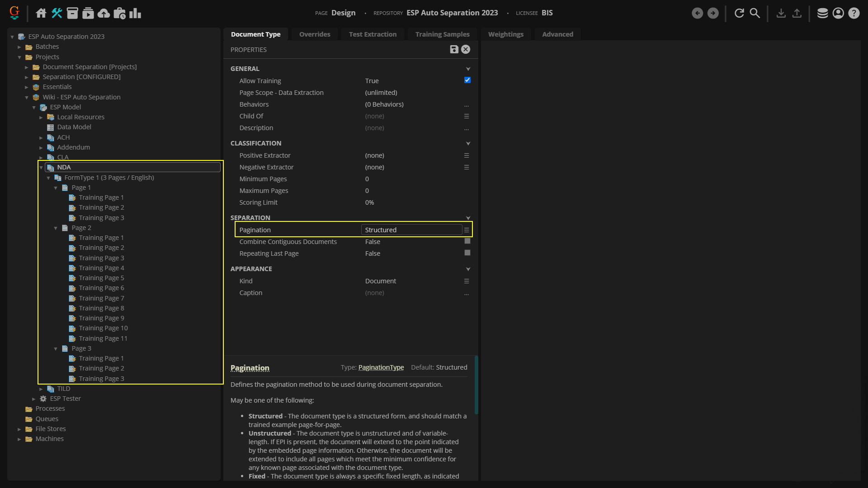The image size is (868, 488).
Task: Uncheck the Allow Training checkbox
Action: coord(467,80)
